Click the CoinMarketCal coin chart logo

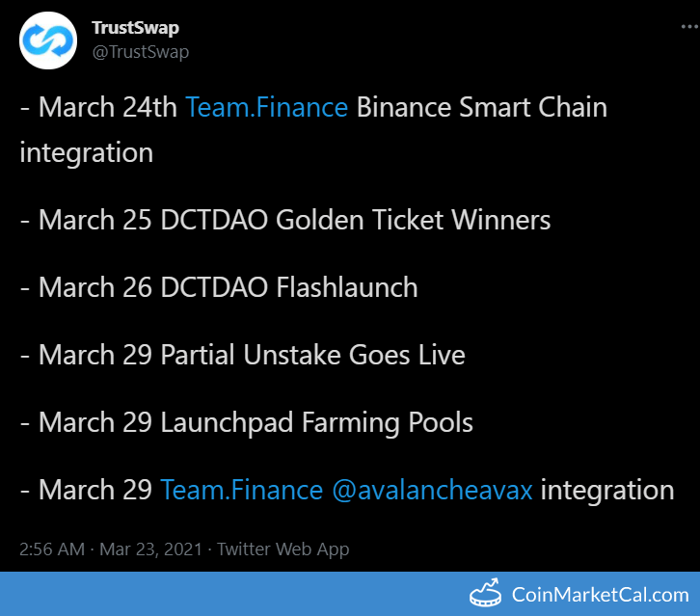click(485, 593)
